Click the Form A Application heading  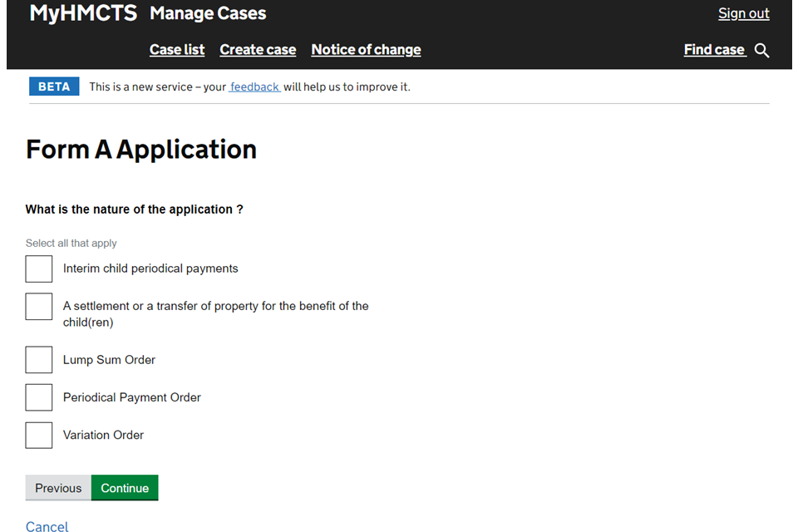pos(141,150)
